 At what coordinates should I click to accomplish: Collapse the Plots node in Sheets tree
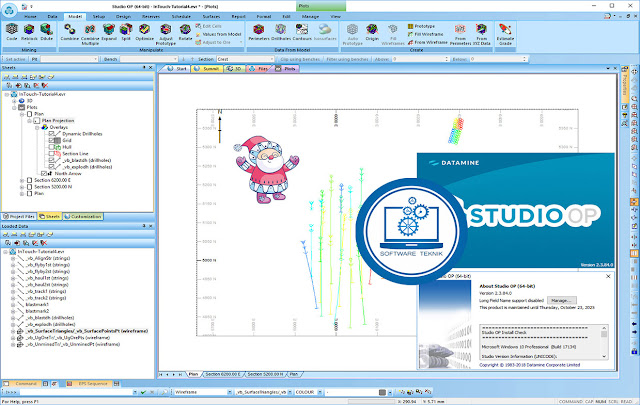coord(14,107)
